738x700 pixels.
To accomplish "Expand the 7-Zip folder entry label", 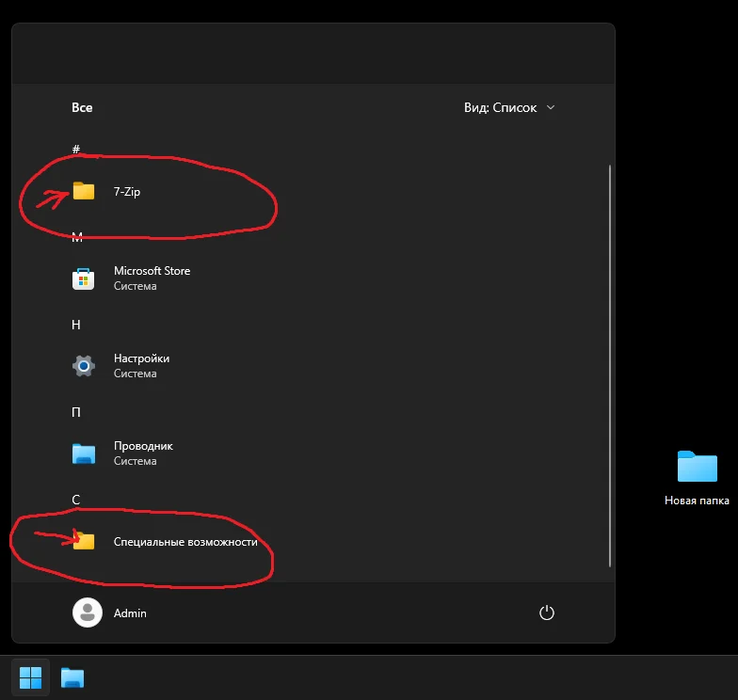I will pyautogui.click(x=127, y=192).
